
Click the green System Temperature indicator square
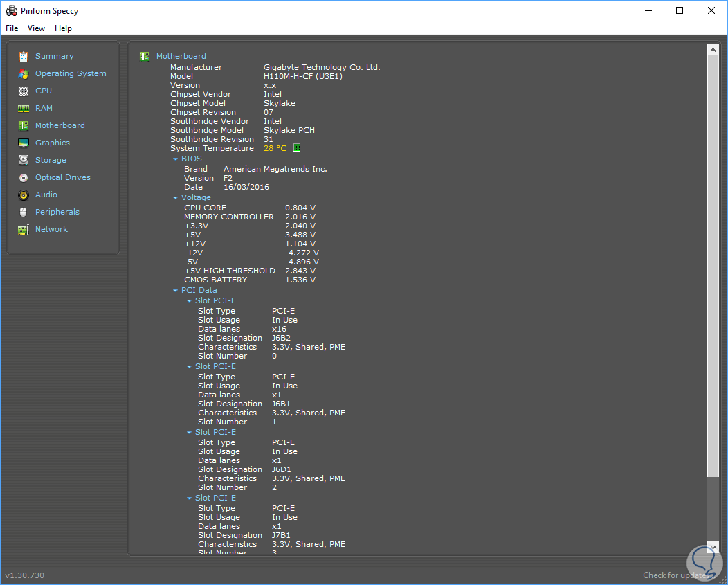click(x=297, y=147)
